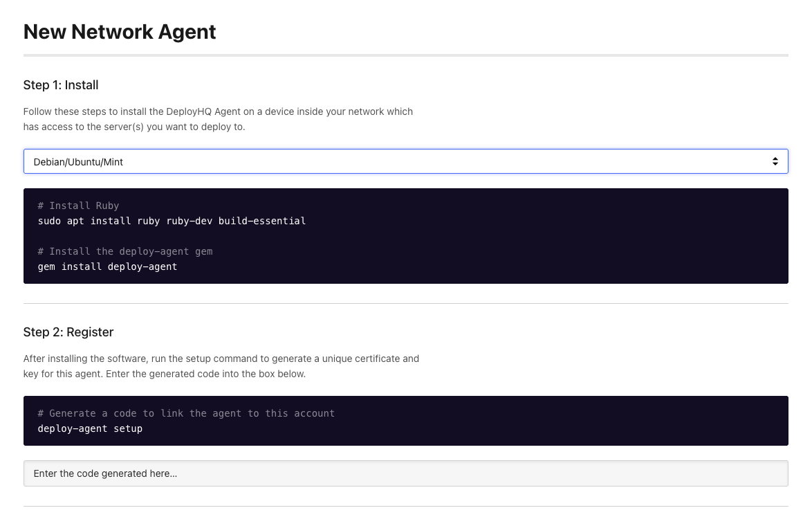Click the install deploy-agent gem comment
The width and height of the screenshot is (812, 517).
click(x=125, y=251)
